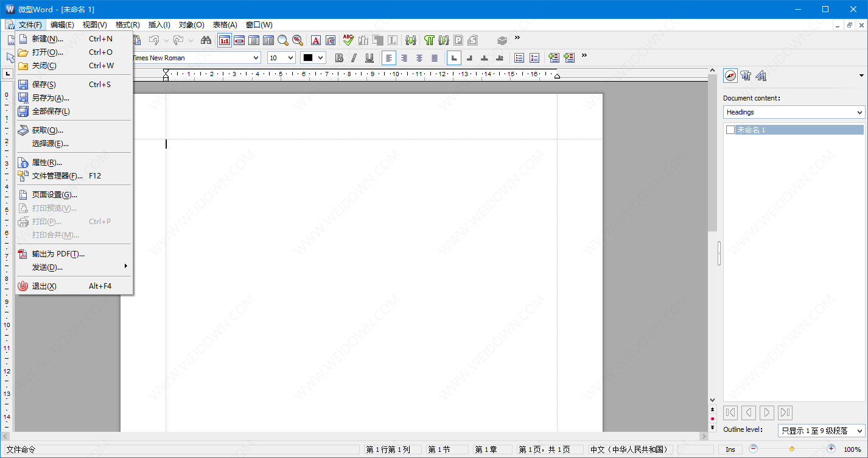Open the font color dropdown arrow
Viewport: 868px width, 458px height.
[321, 58]
